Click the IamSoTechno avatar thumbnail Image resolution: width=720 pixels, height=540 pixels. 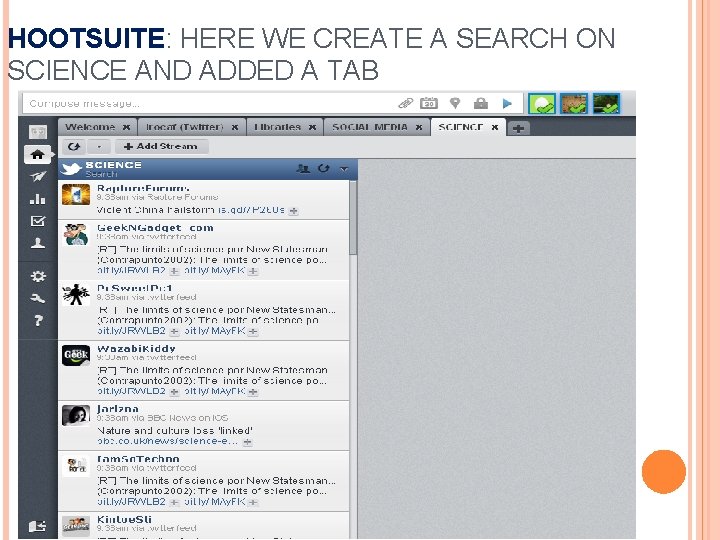coord(76,466)
